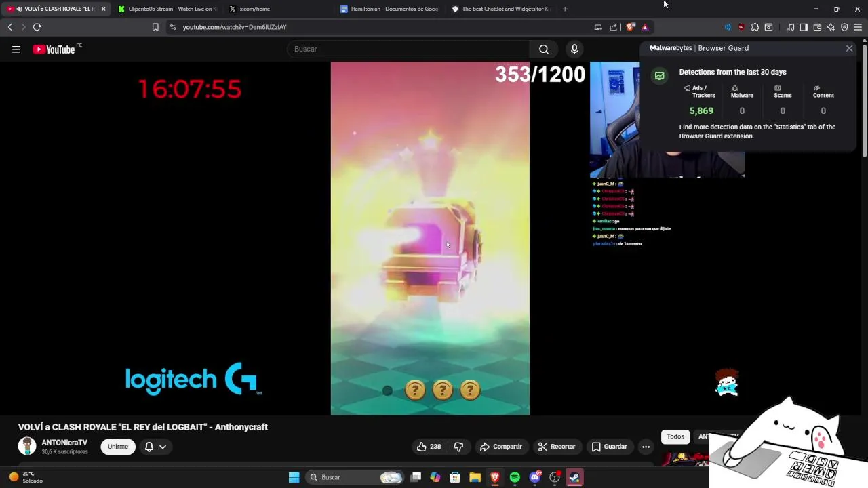Click the Unirme join button
Viewport: 868px width, 488px height.
point(118,447)
